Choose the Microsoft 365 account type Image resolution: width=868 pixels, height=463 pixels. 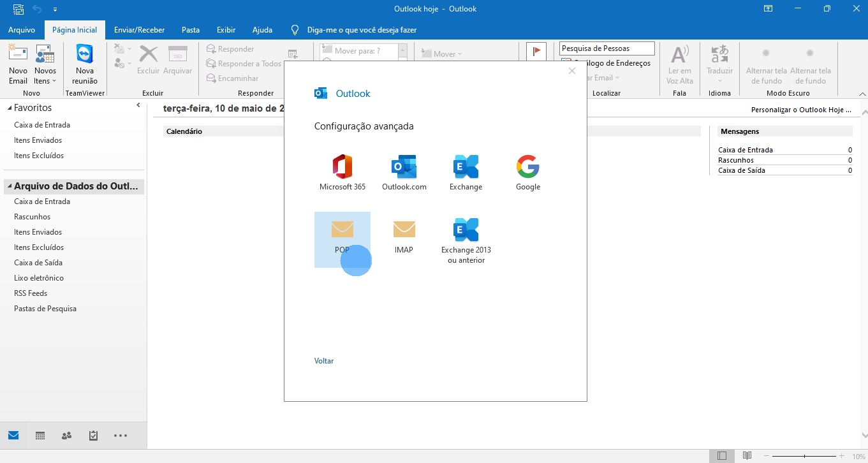coord(342,172)
